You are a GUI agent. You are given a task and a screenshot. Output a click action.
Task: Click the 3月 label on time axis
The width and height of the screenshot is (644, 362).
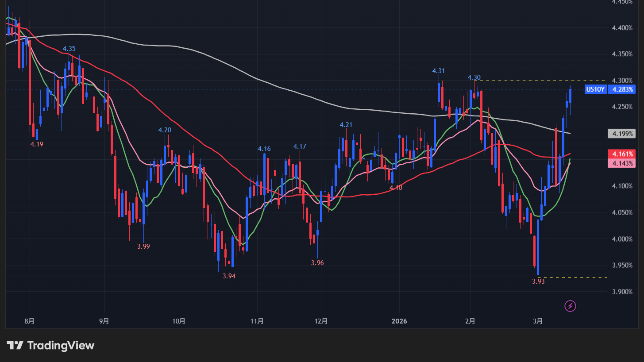(x=538, y=321)
